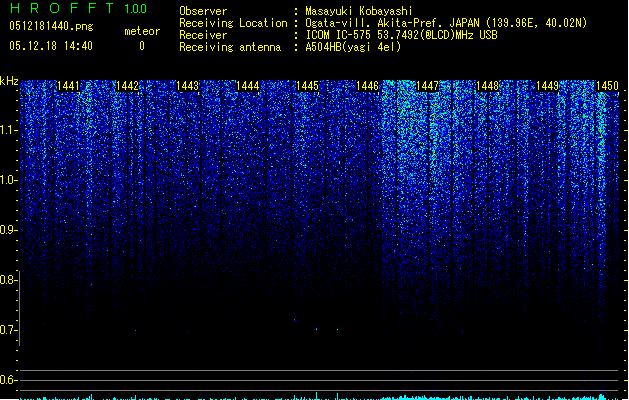
Task: Click the Receiving Location label
Action: (233, 23)
